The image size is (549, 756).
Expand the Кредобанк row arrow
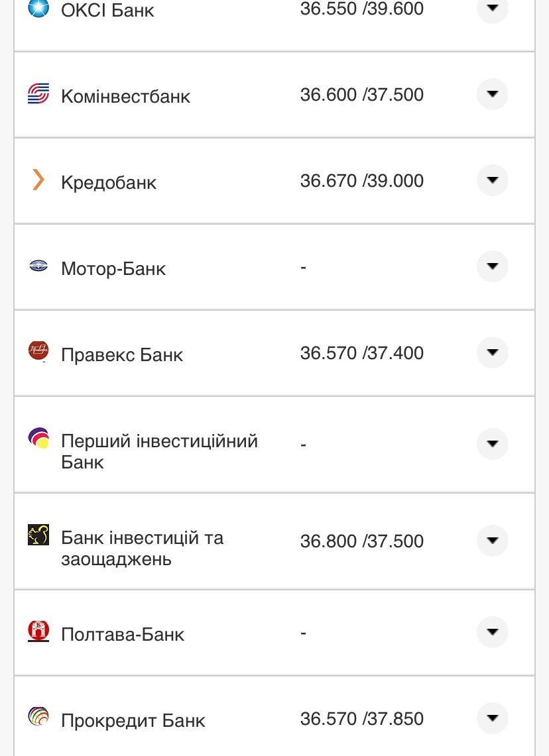point(492,180)
